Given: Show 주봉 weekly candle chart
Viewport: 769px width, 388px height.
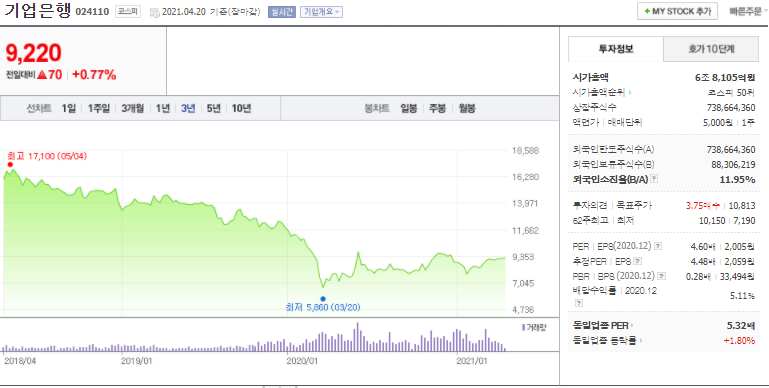Looking at the screenshot, I should click(437, 108).
